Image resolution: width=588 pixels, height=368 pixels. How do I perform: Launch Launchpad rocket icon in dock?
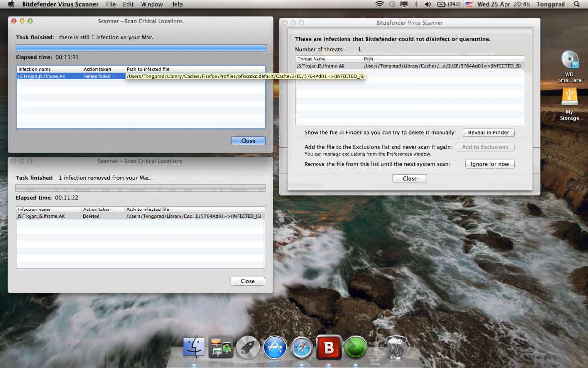[248, 347]
